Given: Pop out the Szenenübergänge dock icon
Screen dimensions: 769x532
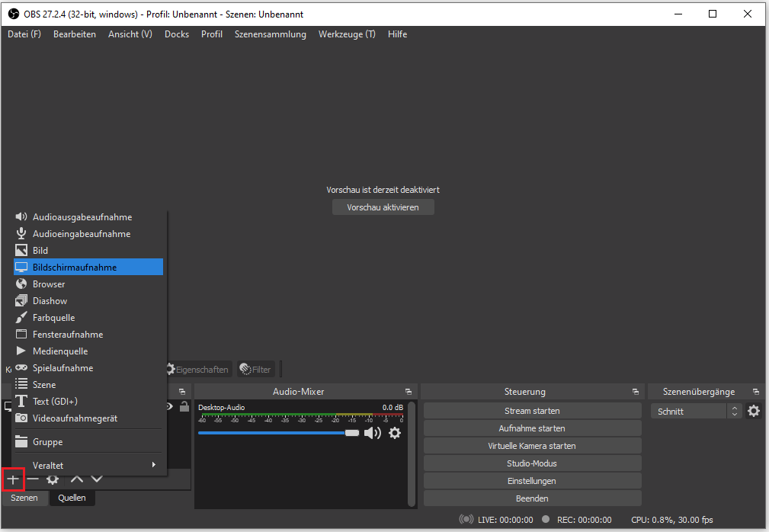Looking at the screenshot, I should coord(756,392).
